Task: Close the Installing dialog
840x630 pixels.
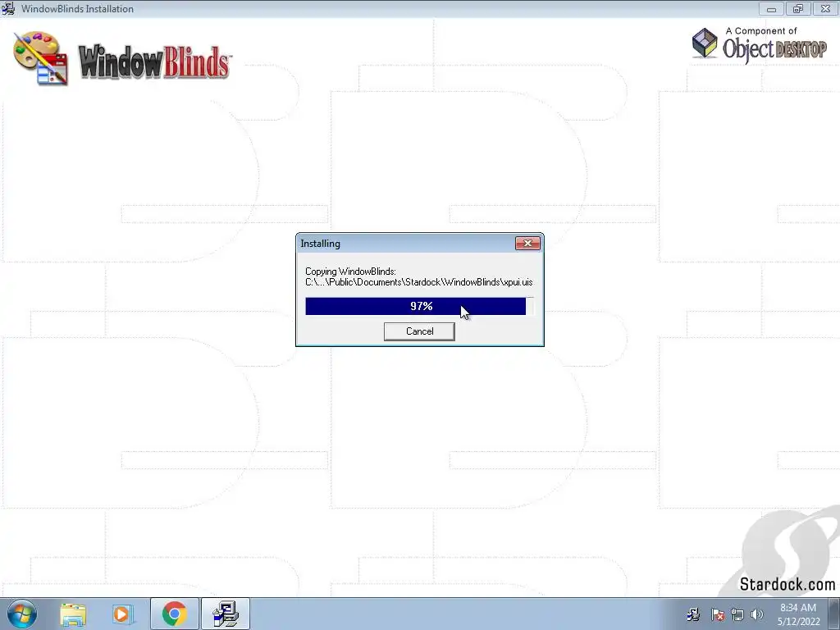Action: pyautogui.click(x=527, y=243)
